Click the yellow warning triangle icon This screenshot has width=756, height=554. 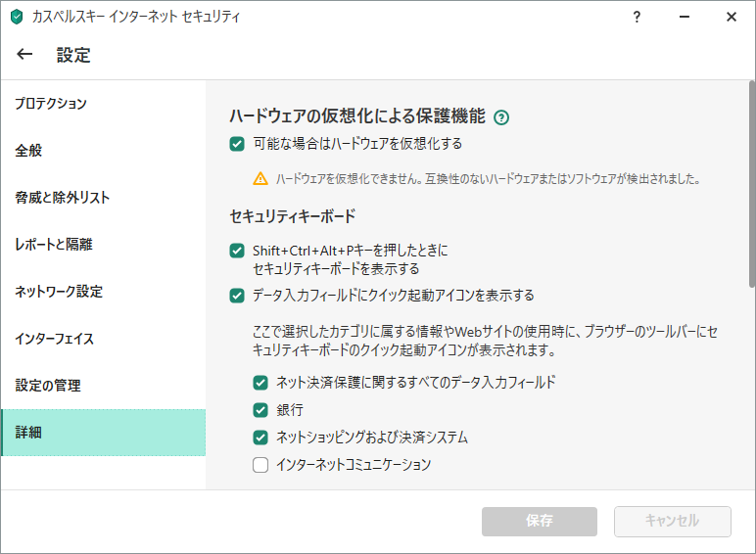[x=260, y=179]
